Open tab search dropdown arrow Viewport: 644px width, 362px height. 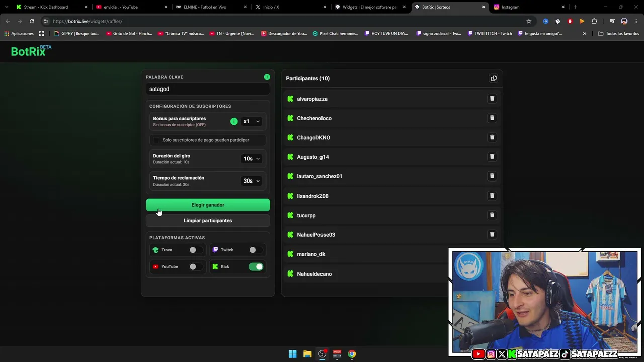click(x=7, y=7)
